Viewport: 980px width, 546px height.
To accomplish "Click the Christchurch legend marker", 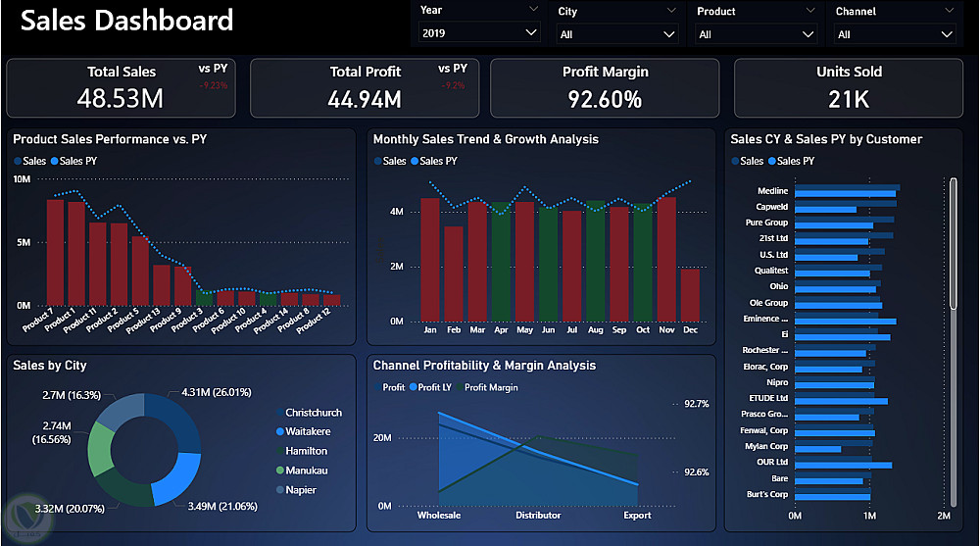I will coord(280,413).
